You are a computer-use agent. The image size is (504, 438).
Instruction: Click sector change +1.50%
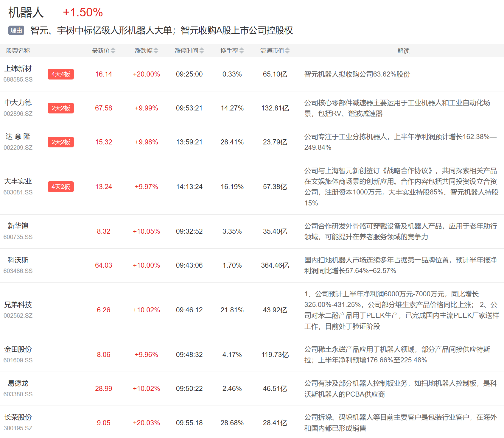click(x=83, y=13)
